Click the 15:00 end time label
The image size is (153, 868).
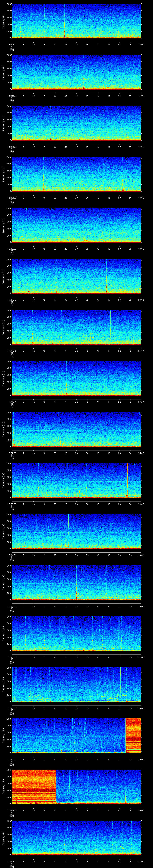point(141,44)
